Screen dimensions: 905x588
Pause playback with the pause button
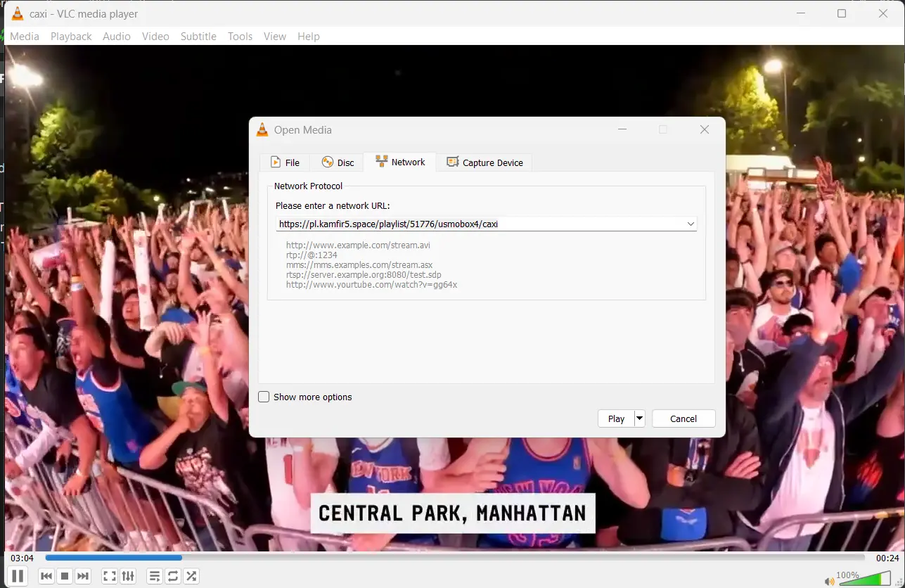pyautogui.click(x=18, y=576)
